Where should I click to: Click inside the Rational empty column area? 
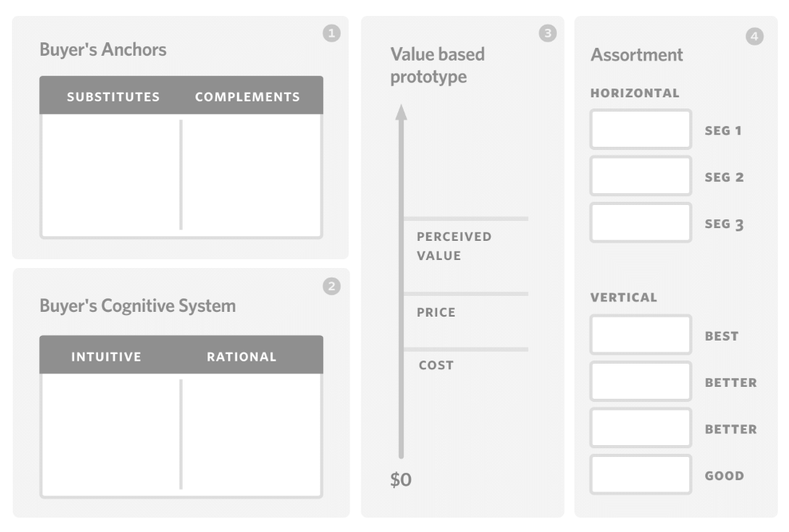(251, 435)
